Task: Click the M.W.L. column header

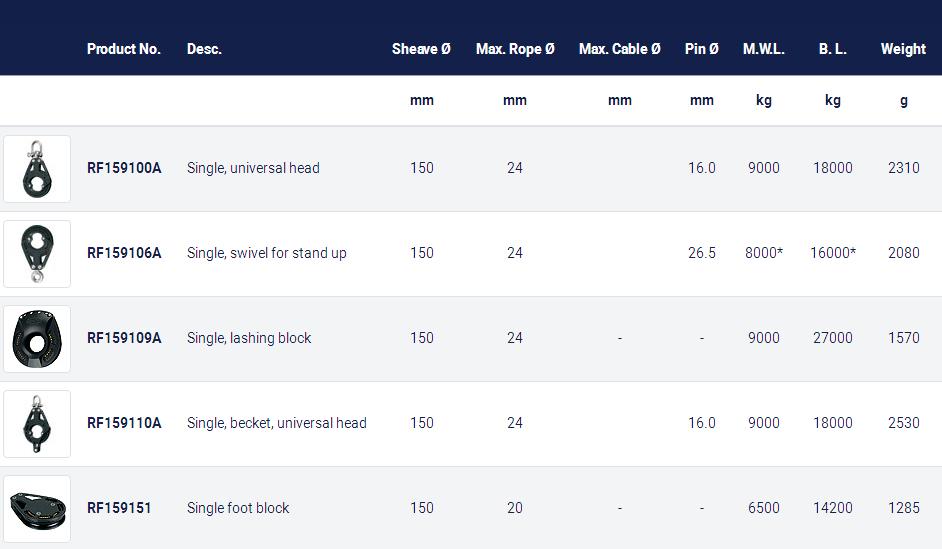Action: 764,49
